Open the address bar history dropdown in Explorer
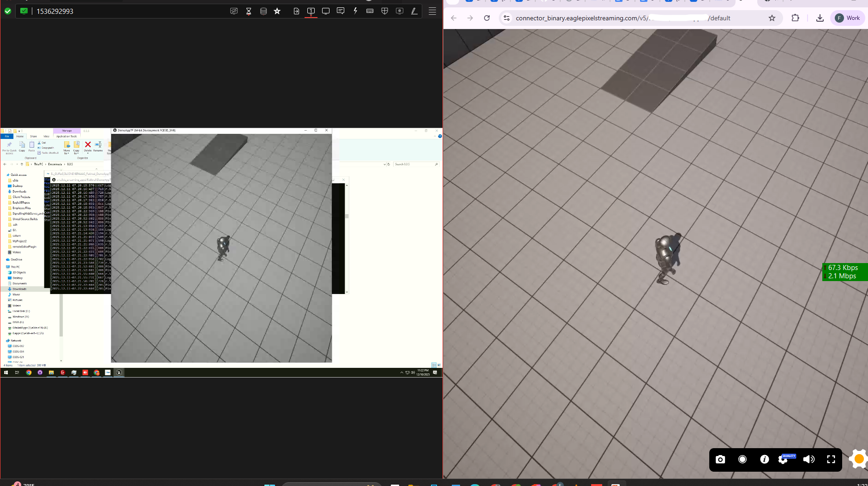Viewport: 868px width, 486px height. click(384, 164)
